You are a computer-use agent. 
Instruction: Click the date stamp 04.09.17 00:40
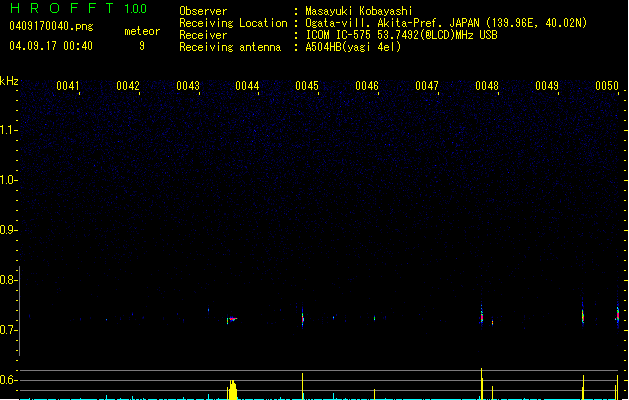click(51, 46)
